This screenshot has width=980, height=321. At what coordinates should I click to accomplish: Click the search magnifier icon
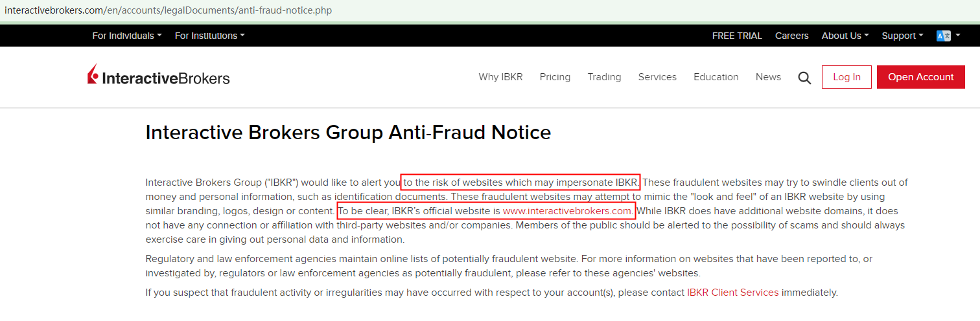coord(804,78)
